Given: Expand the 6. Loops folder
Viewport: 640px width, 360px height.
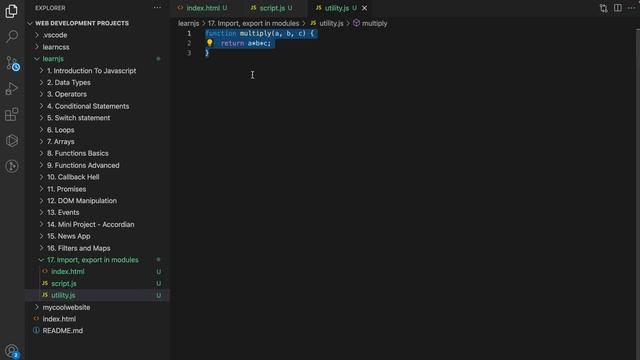Looking at the screenshot, I should (60, 130).
